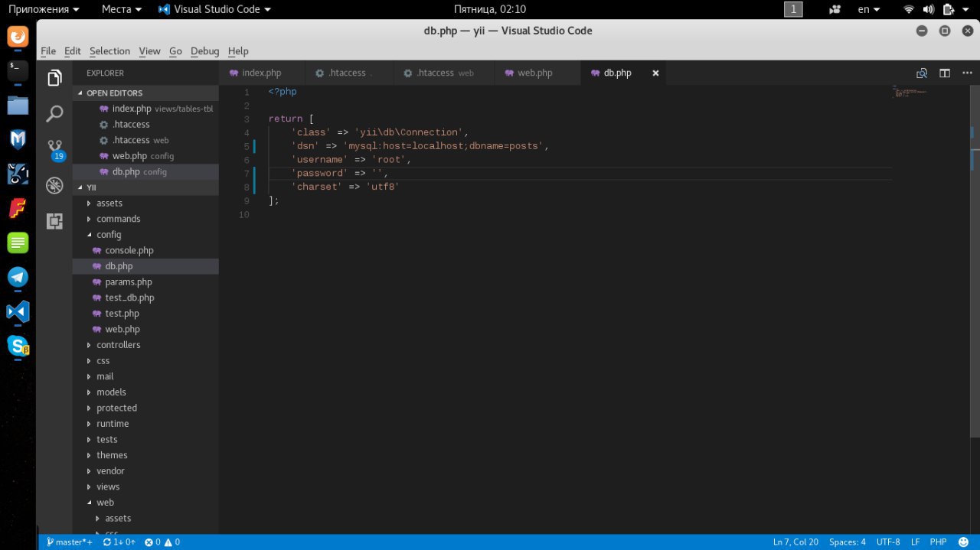
Task: Click Spaces: 4 indentation setting
Action: (847, 542)
